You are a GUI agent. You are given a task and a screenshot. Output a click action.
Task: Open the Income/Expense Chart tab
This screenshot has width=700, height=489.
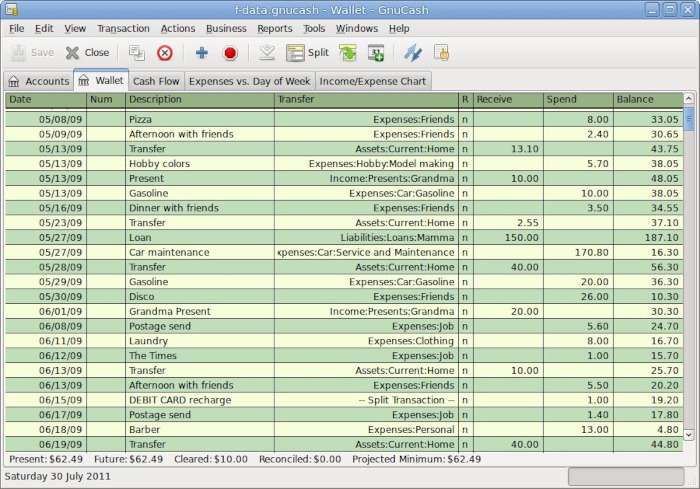coord(373,81)
